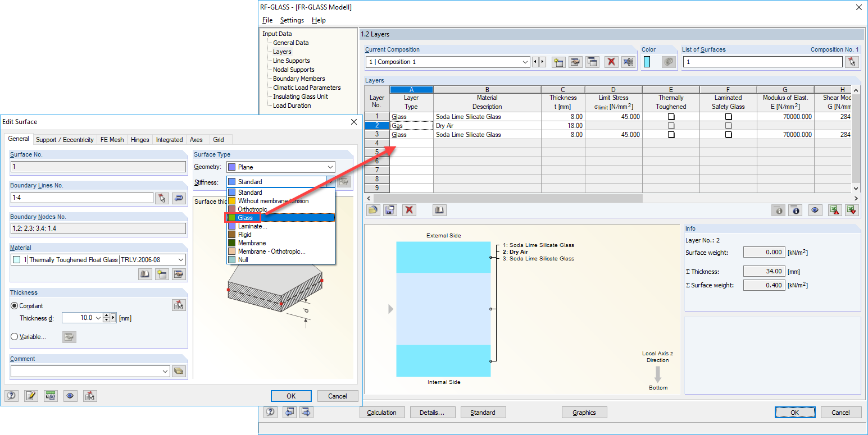Expand the Thermally Toughened Float Glass material dropdown

click(180, 259)
